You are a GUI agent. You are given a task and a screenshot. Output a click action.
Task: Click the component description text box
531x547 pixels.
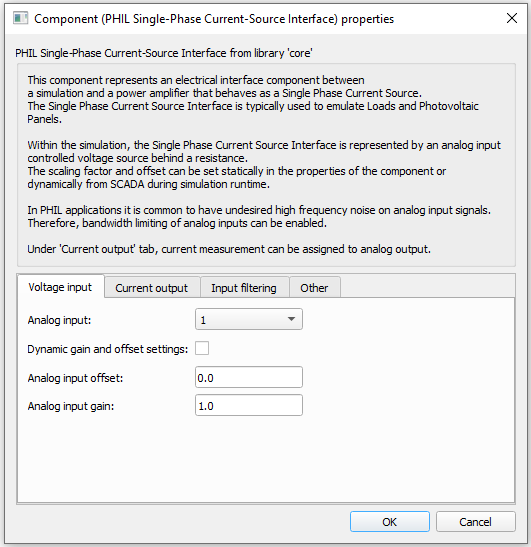(x=266, y=165)
